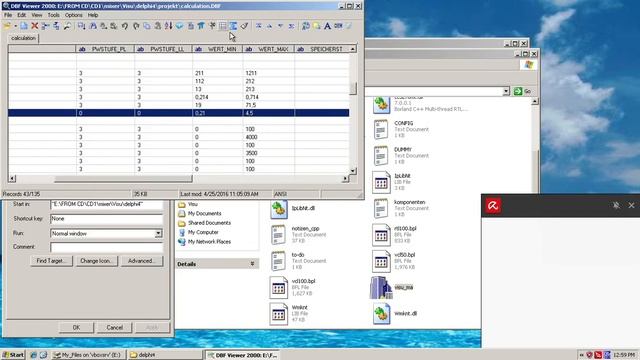Click the OEM charset icon in the toolbar
Viewport: 640px width, 360px height.
[338, 26]
